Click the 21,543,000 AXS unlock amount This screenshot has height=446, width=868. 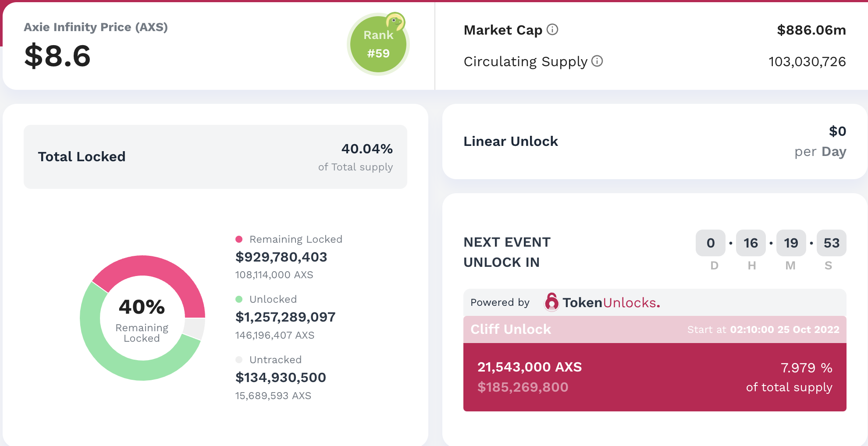[x=530, y=367]
